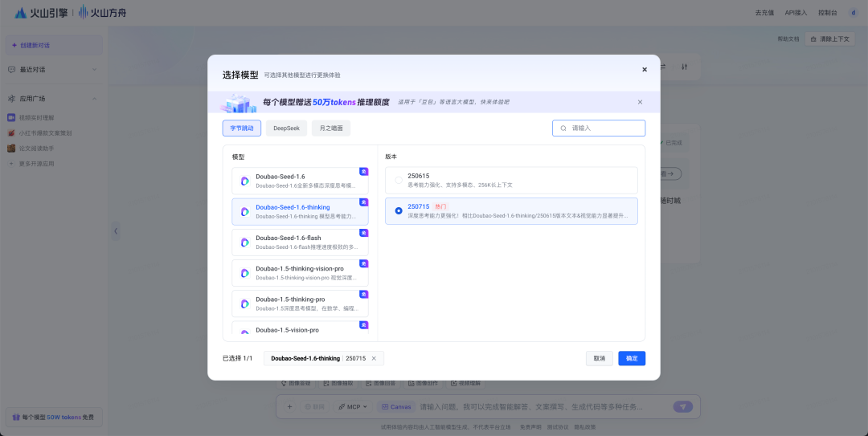The width and height of the screenshot is (868, 436).
Task: Click the 已选择 1/1 count text
Action: click(x=237, y=359)
